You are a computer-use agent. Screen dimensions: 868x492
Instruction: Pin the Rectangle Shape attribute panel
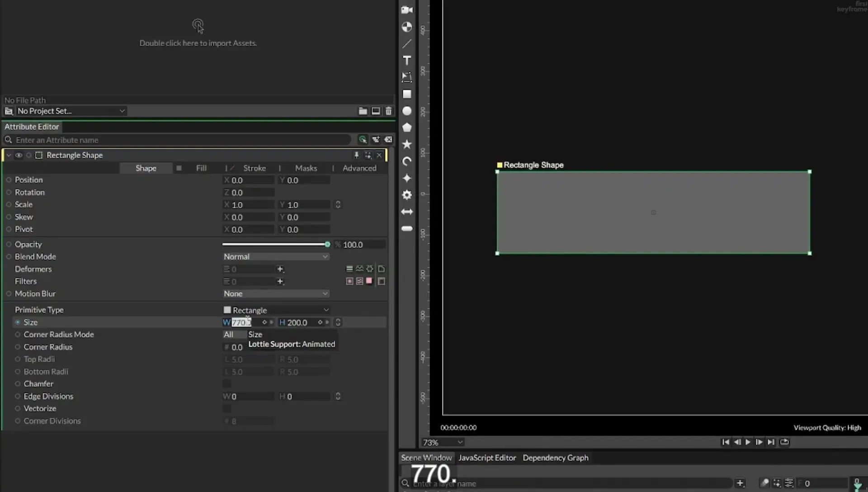(356, 155)
